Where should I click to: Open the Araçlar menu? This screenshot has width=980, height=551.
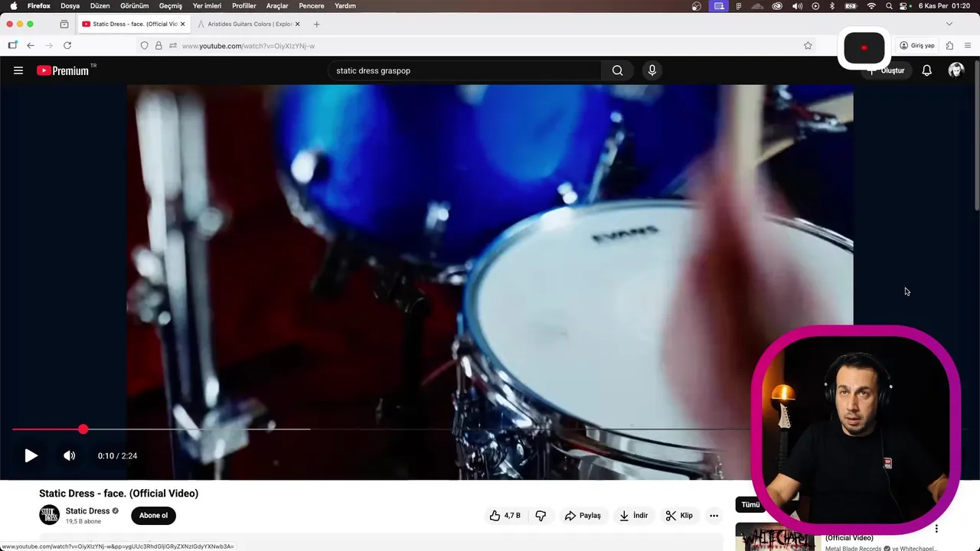(277, 6)
